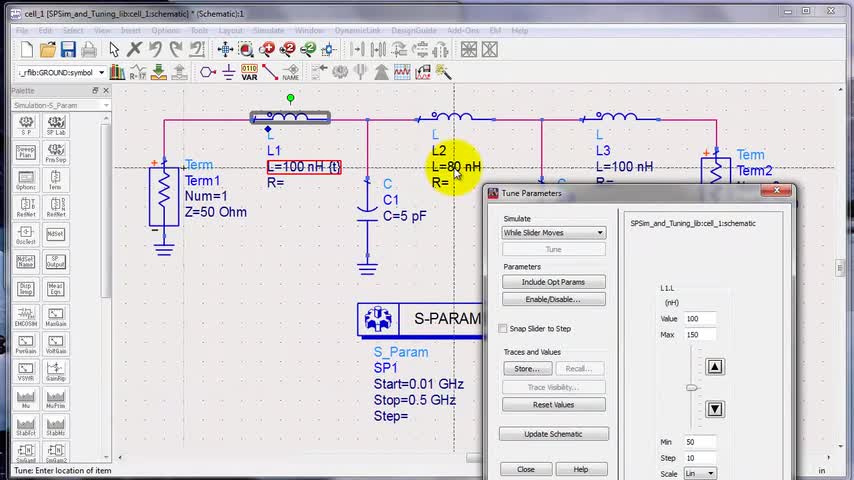This screenshot has width=854, height=480.
Task: Place the Sweep Plan palette item
Action: coord(26,153)
